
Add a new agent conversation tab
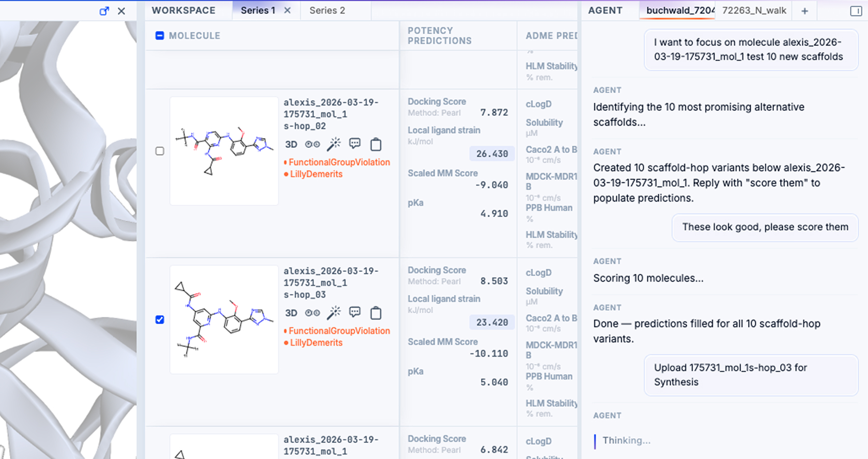point(804,11)
